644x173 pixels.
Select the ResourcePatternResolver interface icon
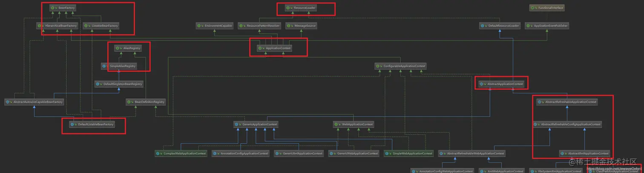241,26
